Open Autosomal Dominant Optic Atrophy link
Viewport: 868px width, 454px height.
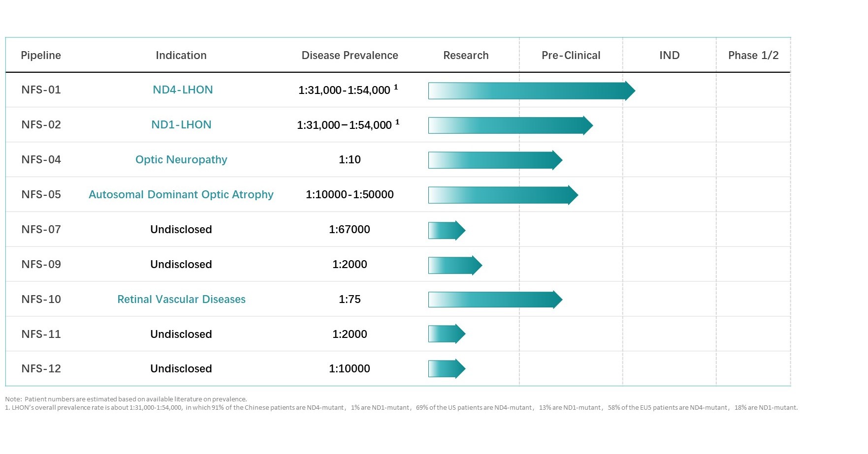pyautogui.click(x=181, y=195)
